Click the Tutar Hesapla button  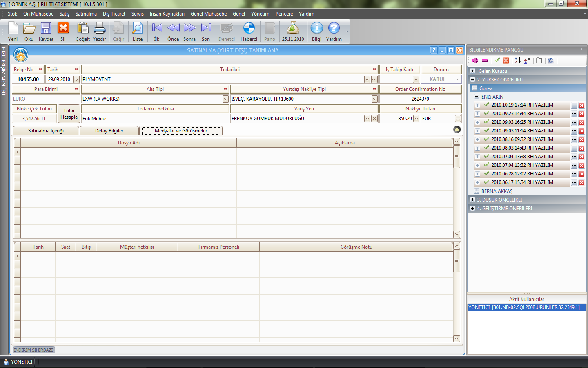(x=69, y=114)
